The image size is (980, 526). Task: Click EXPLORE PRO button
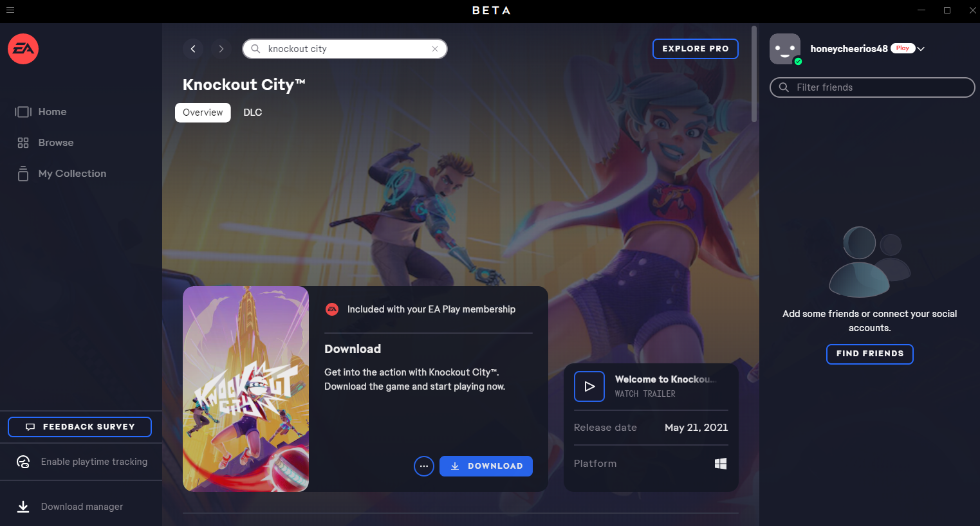pyautogui.click(x=696, y=49)
